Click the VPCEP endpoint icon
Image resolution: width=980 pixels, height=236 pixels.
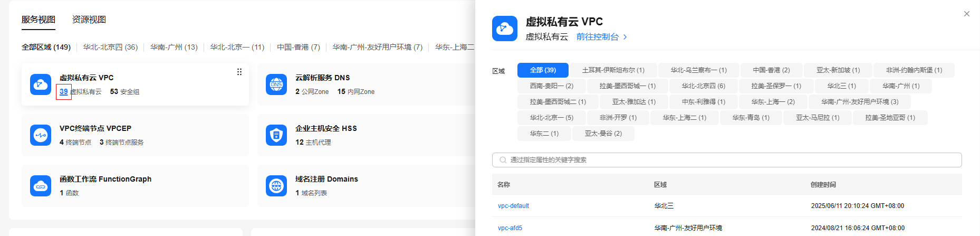[41, 135]
